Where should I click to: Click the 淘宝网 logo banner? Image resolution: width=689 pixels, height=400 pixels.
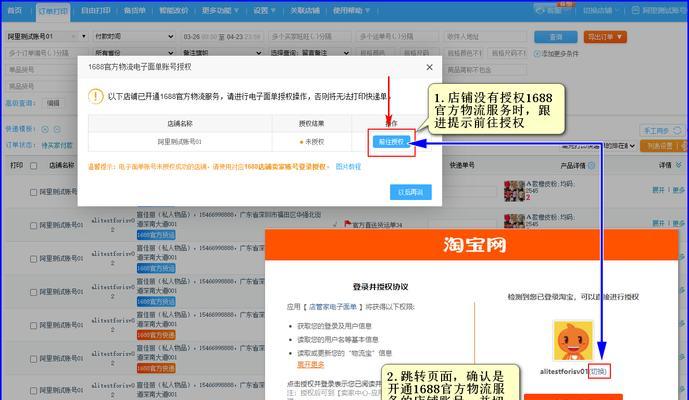coord(475,245)
